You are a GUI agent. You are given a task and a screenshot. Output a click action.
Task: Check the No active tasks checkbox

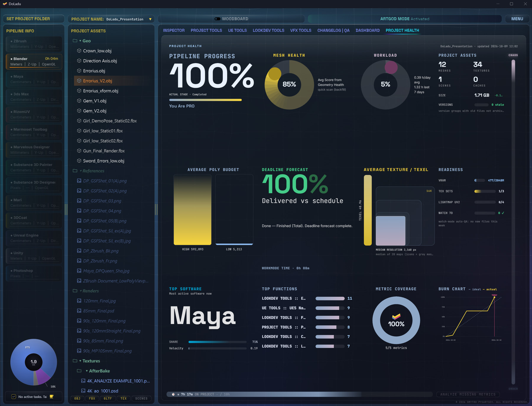(14, 397)
